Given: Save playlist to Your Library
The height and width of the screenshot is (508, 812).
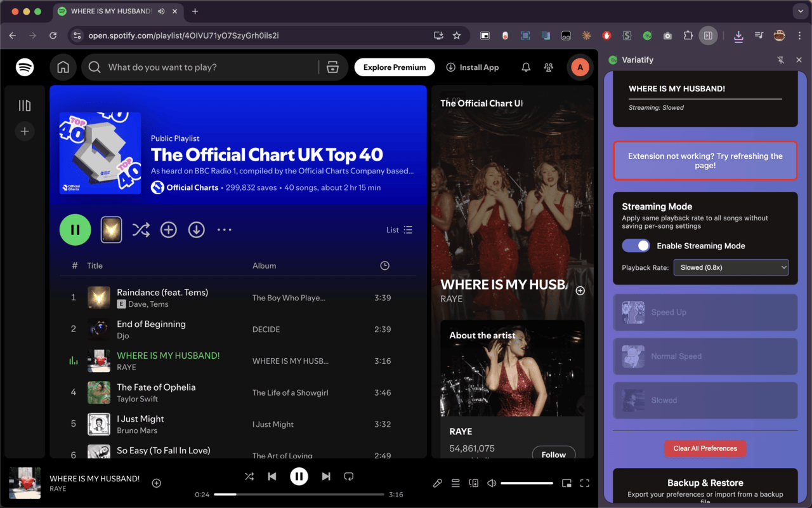Looking at the screenshot, I should [168, 230].
